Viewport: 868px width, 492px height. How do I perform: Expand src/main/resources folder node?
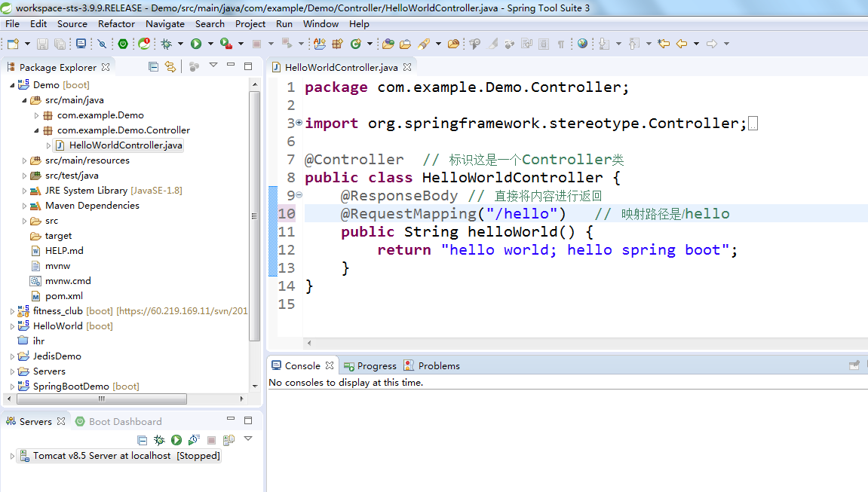coord(24,161)
